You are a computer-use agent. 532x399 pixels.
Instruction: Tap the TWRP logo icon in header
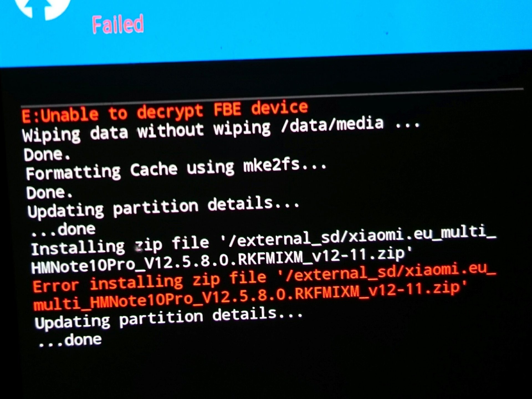(x=44, y=9)
